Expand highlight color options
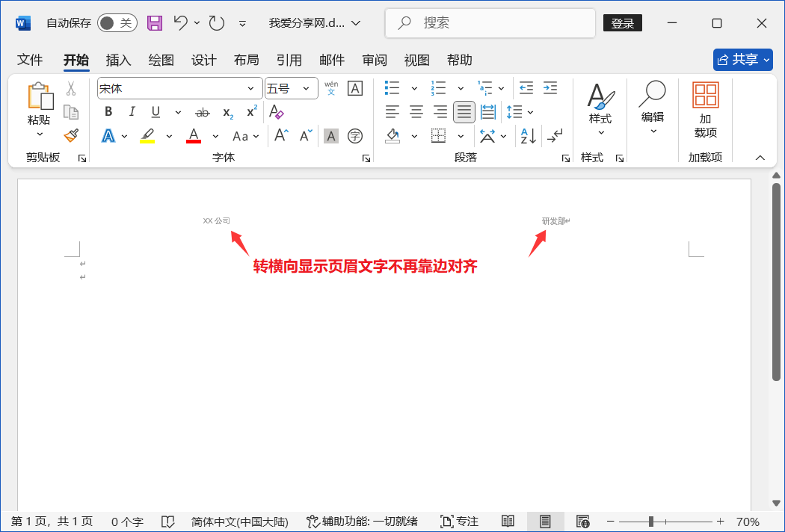This screenshot has height=532, width=785. pyautogui.click(x=169, y=136)
